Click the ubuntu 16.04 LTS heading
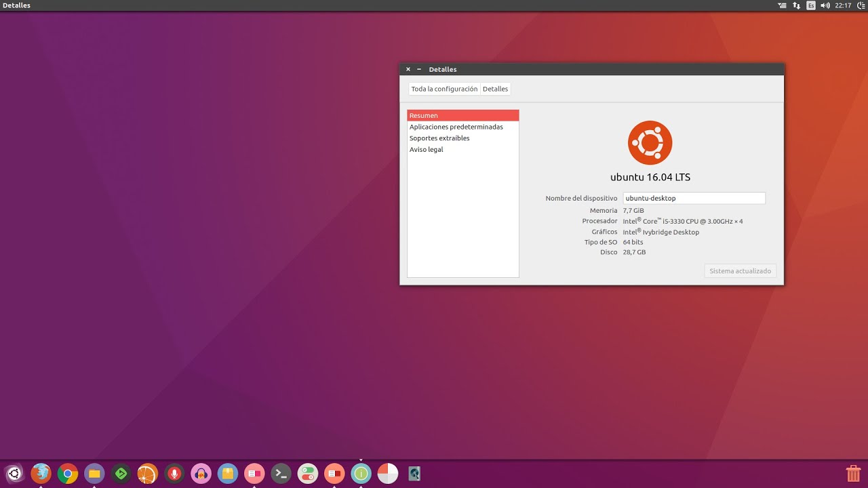The height and width of the screenshot is (488, 868). (650, 178)
